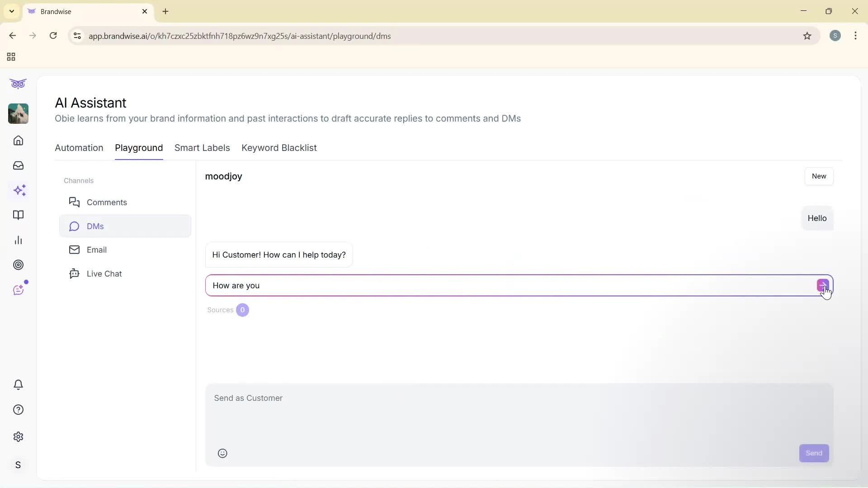Expand the Chrome profile menu
The image size is (868, 488).
(835, 36)
